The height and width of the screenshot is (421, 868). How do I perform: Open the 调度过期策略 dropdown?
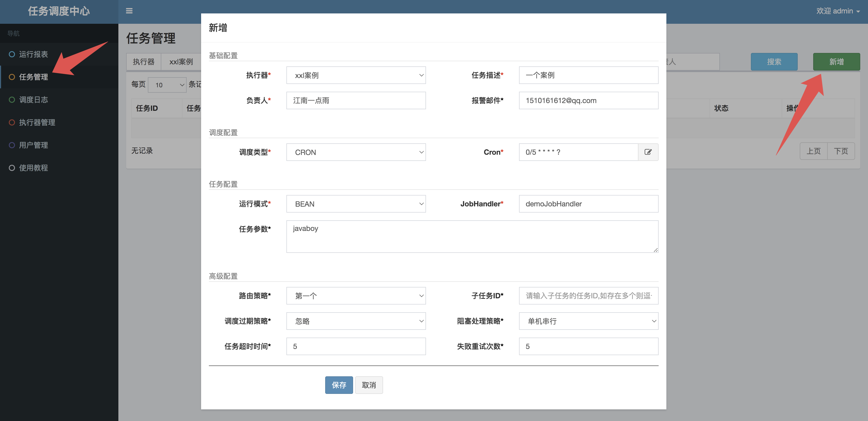(356, 321)
